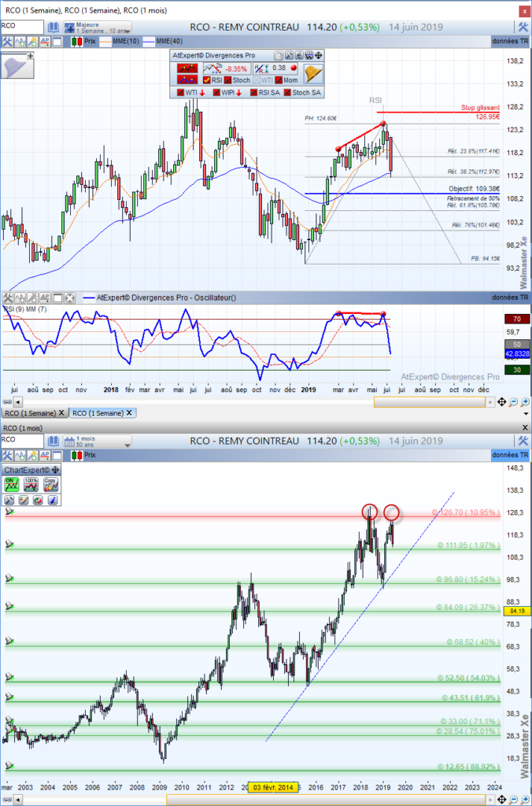Open price chart settings wrench in top chart
This screenshot has width=532, height=806.
[8, 42]
